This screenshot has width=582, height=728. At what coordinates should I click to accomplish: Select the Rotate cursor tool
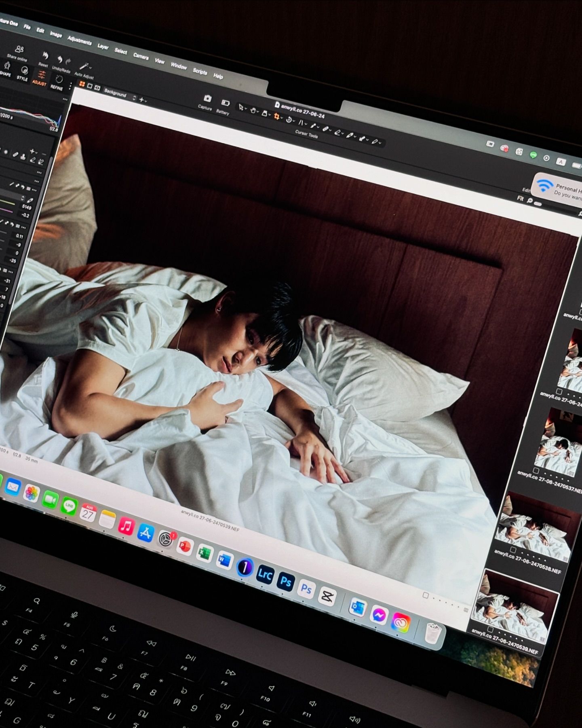coord(289,120)
